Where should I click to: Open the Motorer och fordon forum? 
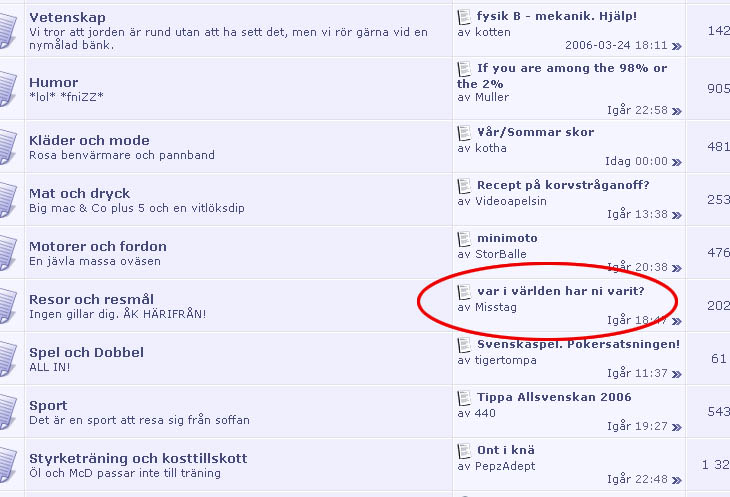point(98,246)
